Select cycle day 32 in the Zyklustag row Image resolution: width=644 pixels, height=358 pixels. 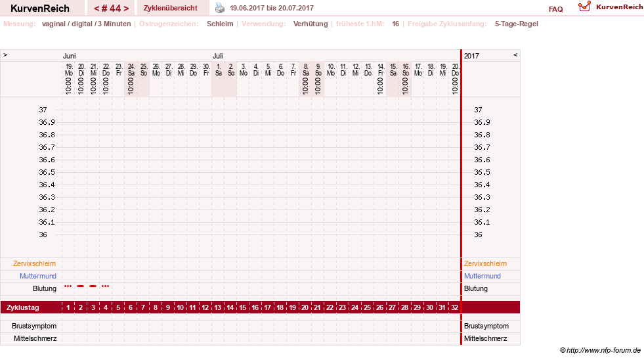click(x=454, y=307)
